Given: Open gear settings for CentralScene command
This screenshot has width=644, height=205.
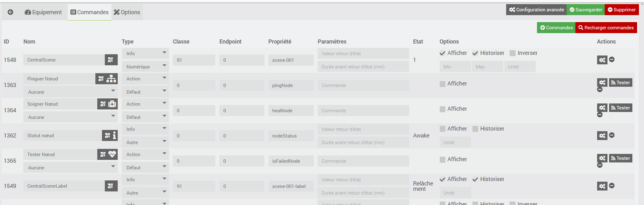Looking at the screenshot, I should pyautogui.click(x=602, y=60).
